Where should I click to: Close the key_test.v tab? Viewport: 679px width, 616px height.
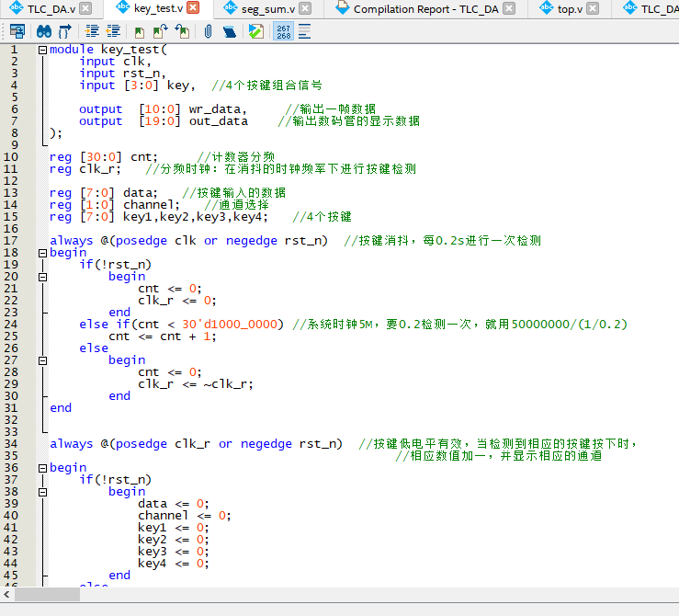click(x=193, y=9)
